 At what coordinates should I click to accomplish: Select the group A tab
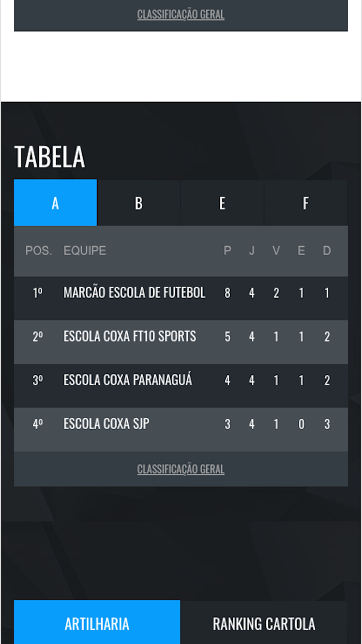click(55, 203)
